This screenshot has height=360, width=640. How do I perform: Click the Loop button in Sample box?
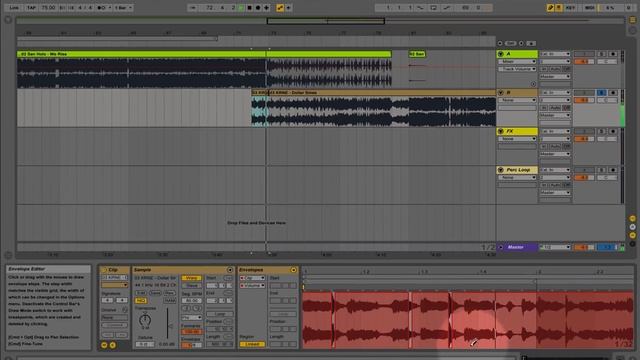(220, 314)
